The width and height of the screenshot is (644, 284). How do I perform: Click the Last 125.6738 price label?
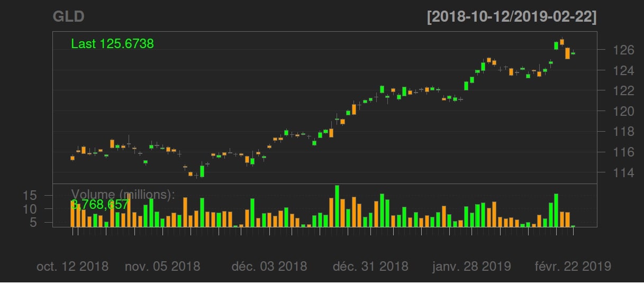[113, 44]
